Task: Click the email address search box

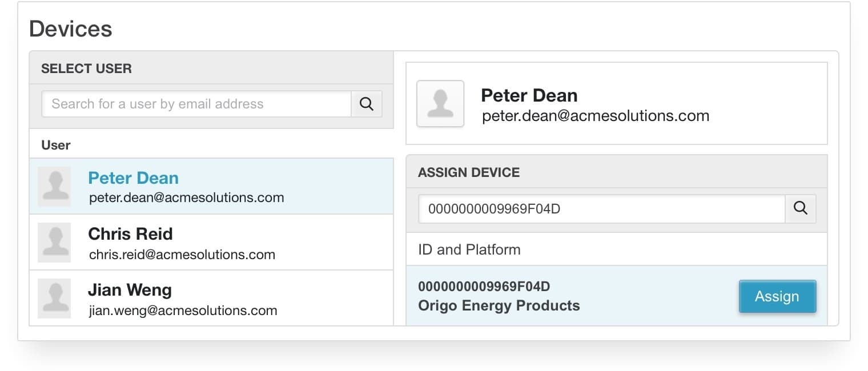Action: point(196,103)
